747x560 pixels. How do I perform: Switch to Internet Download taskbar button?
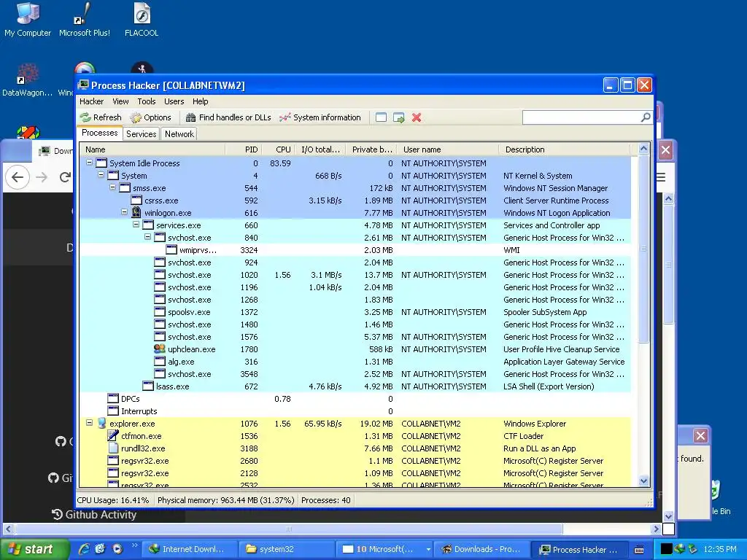(190, 549)
